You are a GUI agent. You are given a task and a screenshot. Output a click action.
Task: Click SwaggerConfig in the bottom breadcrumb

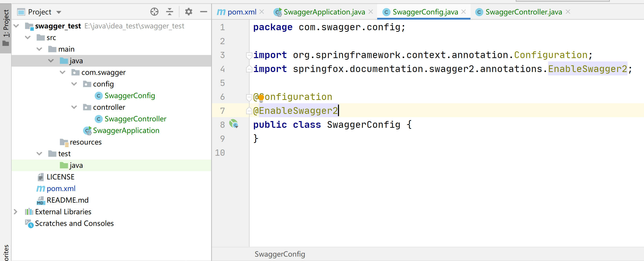[280, 254]
